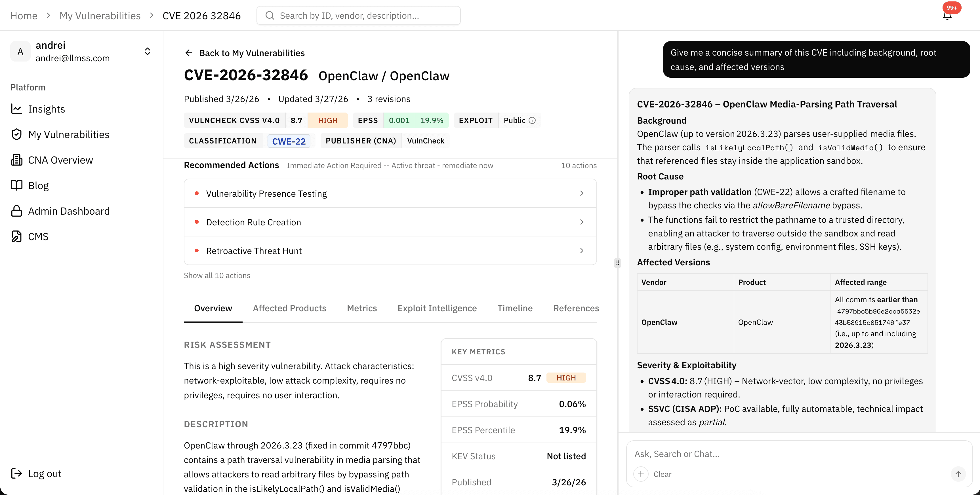
Task: Switch to the Affected Products tab
Action: click(289, 308)
